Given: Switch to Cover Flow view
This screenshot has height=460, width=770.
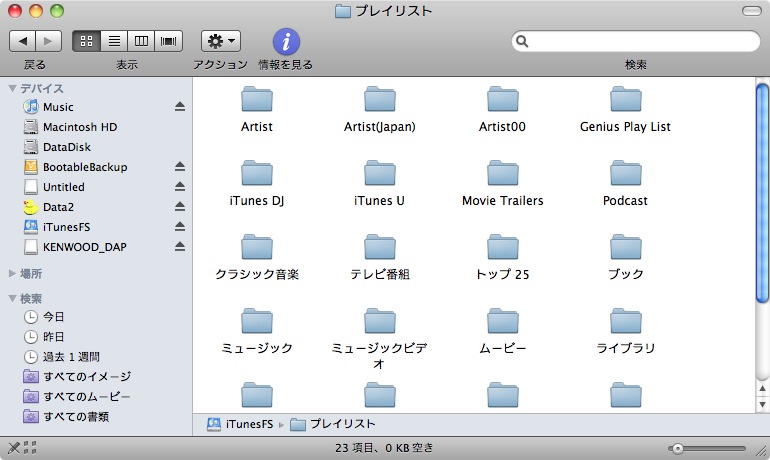Looking at the screenshot, I should tap(168, 41).
